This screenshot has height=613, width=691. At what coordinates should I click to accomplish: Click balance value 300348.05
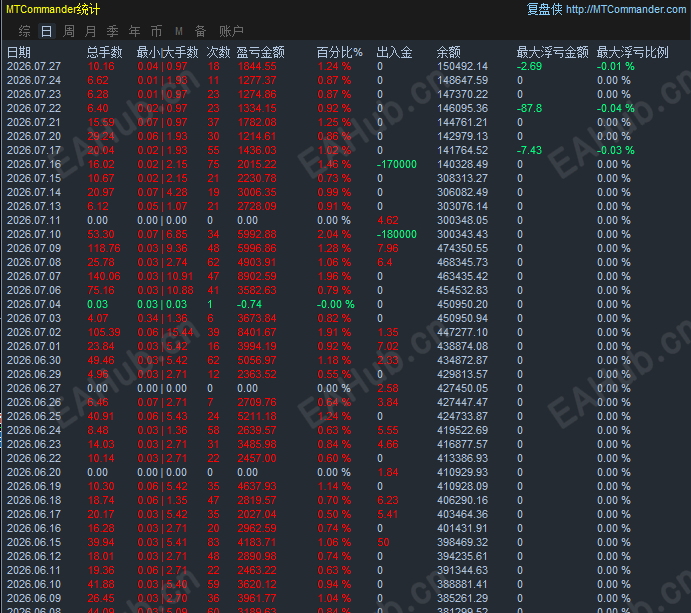(x=462, y=220)
